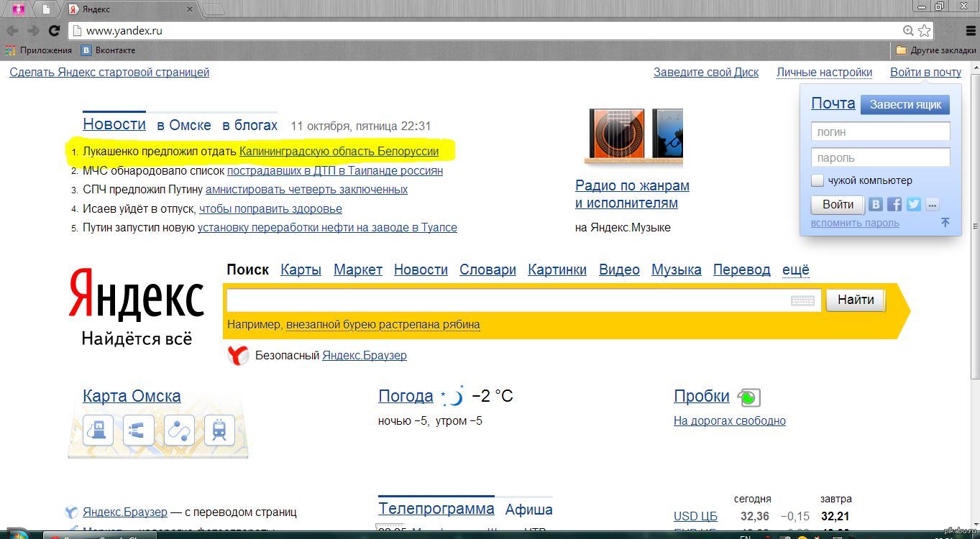The image size is (980, 539).
Task: Click the zoom magnifier icon in address bar
Action: click(909, 30)
